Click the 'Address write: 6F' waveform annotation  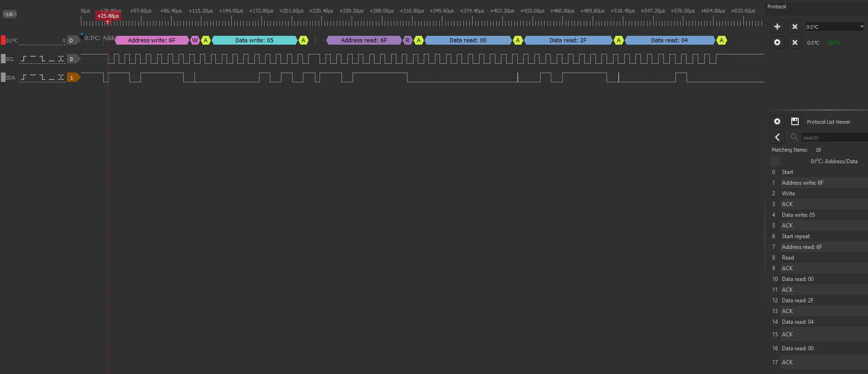(x=152, y=40)
